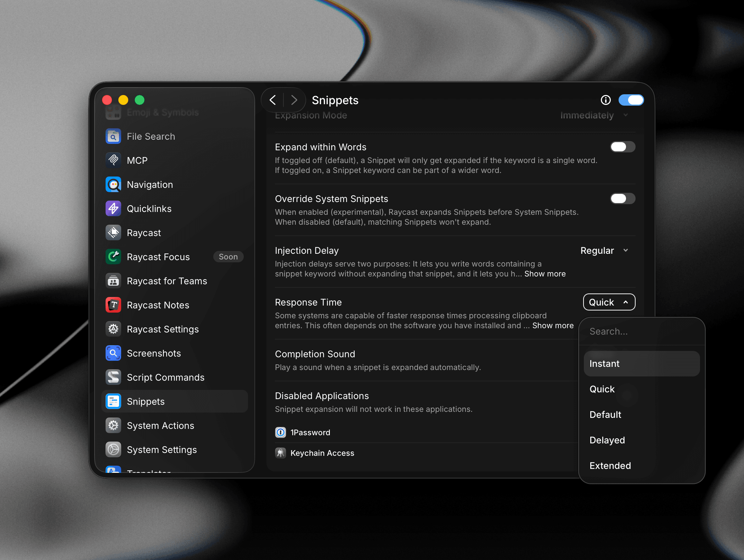744x560 pixels.
Task: Click the Disabled Applications heading
Action: 322,396
